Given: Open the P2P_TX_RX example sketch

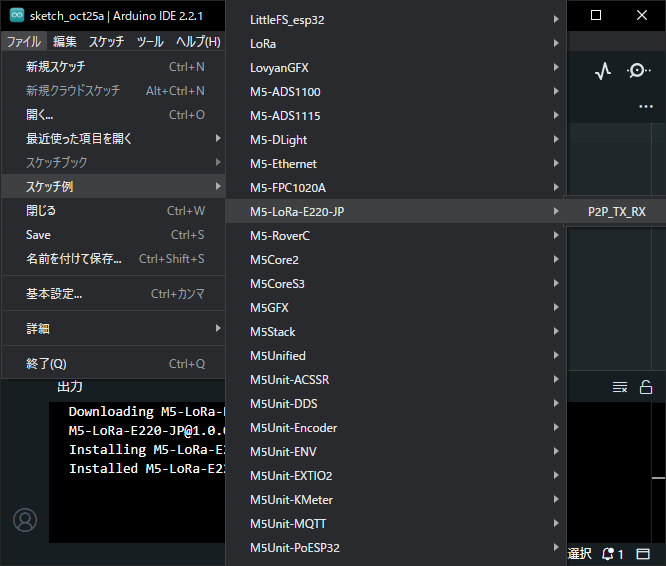Looking at the screenshot, I should 616,211.
